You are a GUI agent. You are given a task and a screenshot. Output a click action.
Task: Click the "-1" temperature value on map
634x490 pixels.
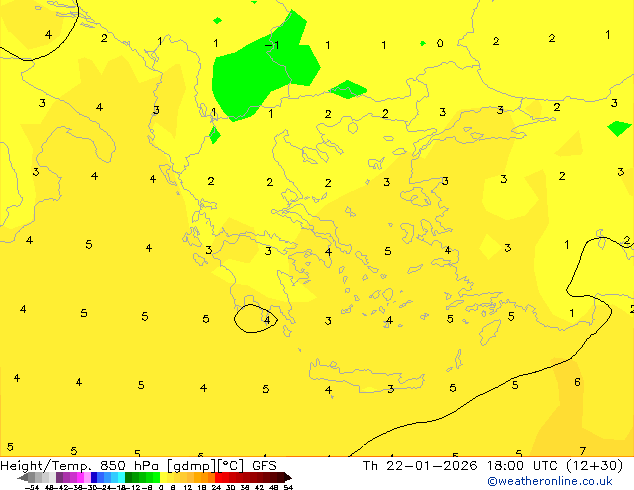click(x=272, y=44)
